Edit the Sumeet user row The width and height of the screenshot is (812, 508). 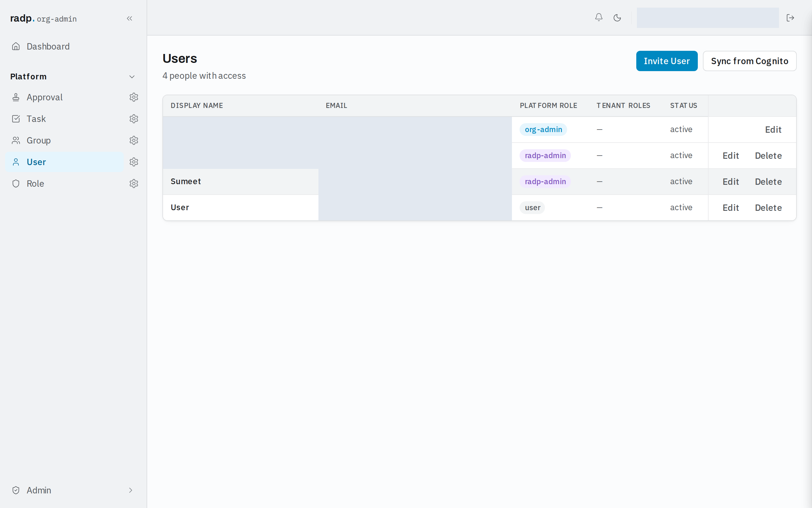click(731, 182)
